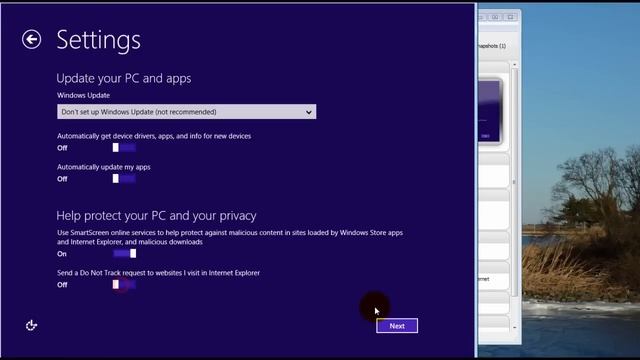Select the Snapshots tab in background window
640x360 pixels.
(x=492, y=46)
